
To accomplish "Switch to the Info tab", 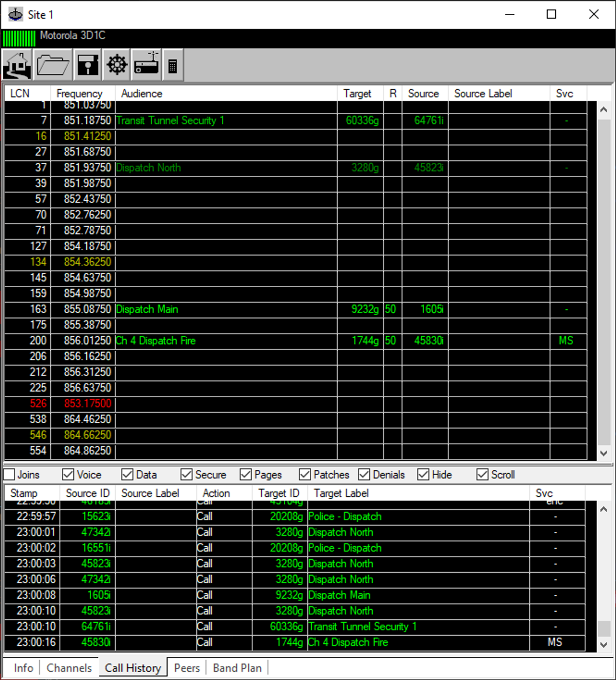I will pos(23,668).
